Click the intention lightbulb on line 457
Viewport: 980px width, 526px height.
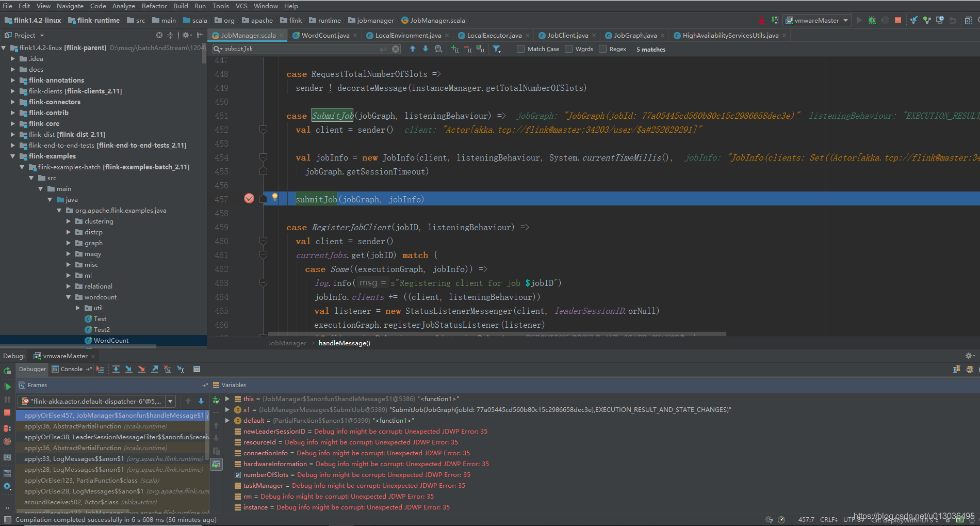point(275,197)
